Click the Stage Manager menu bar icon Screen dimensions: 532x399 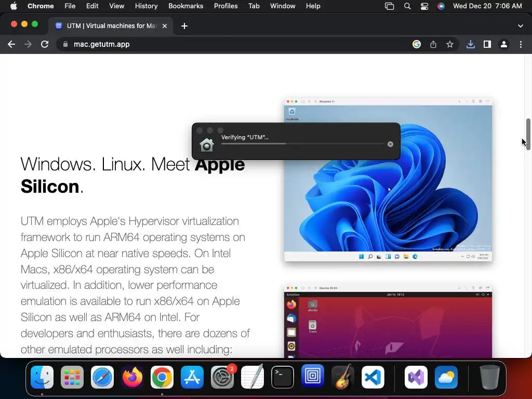(x=390, y=6)
